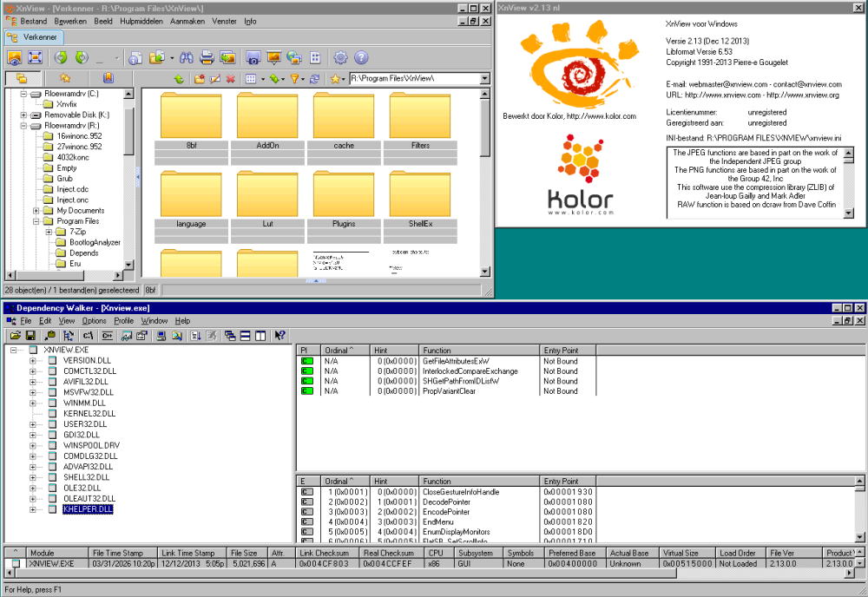868x597 pixels.
Task: Cascade windows icon in Dependency Walker
Action: [x=230, y=335]
